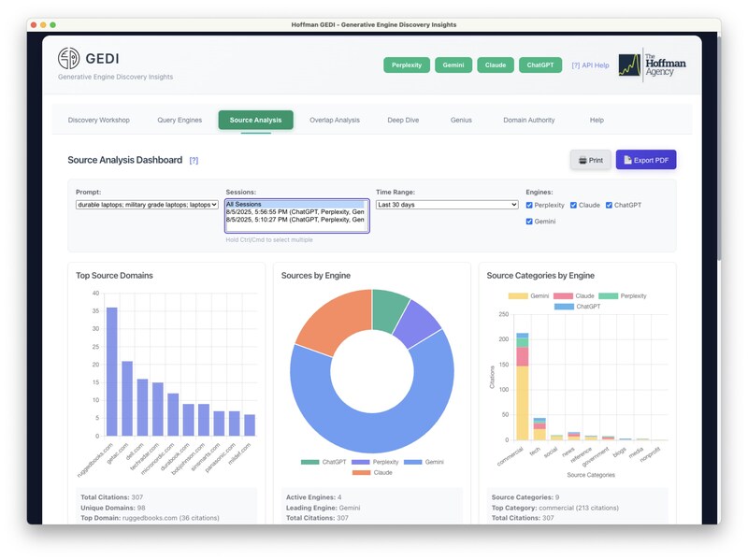This screenshot has height=560, width=748.
Task: Click the Sources by Engine heading
Action: (x=316, y=276)
